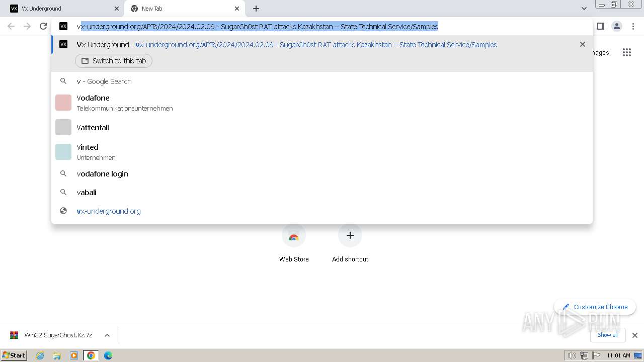Image resolution: width=644 pixels, height=362 pixels.
Task: Click Switch to this tab button
Action: pos(114,61)
